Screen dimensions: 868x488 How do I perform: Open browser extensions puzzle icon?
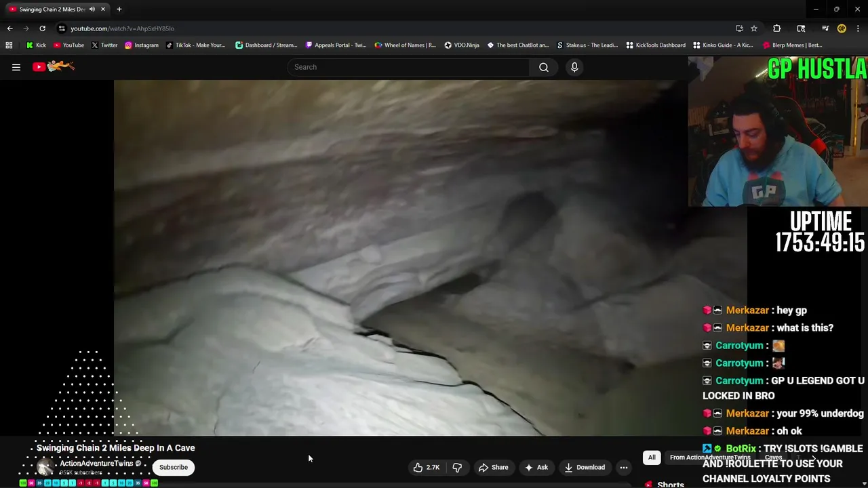click(777, 28)
